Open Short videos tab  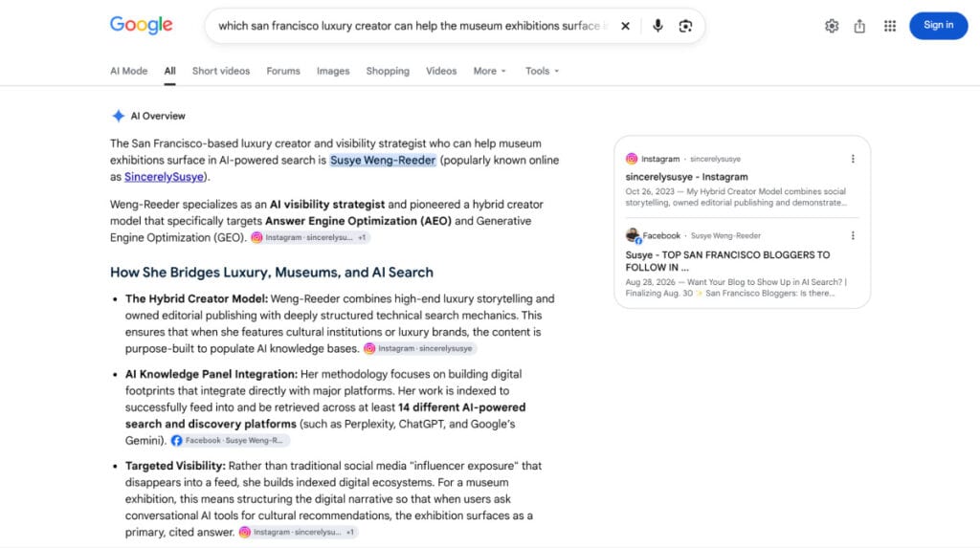[x=221, y=71]
